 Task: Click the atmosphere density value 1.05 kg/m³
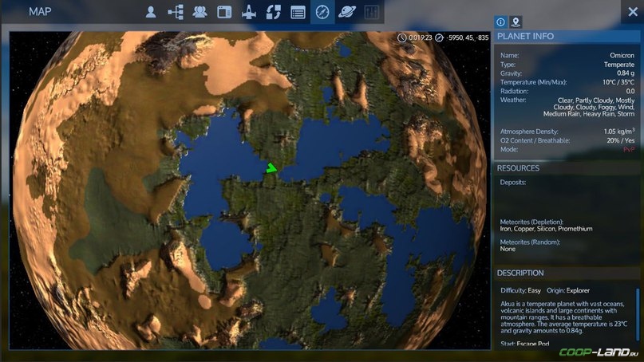tap(619, 131)
